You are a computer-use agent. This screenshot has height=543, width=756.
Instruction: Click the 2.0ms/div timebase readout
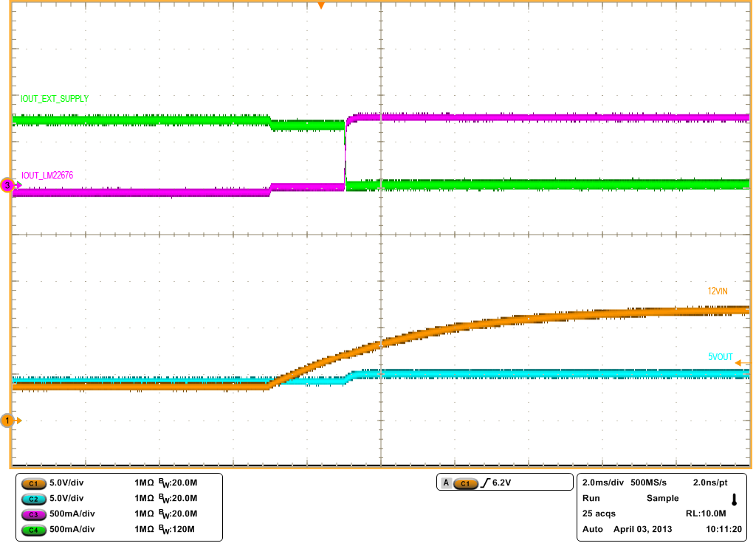tap(603, 483)
